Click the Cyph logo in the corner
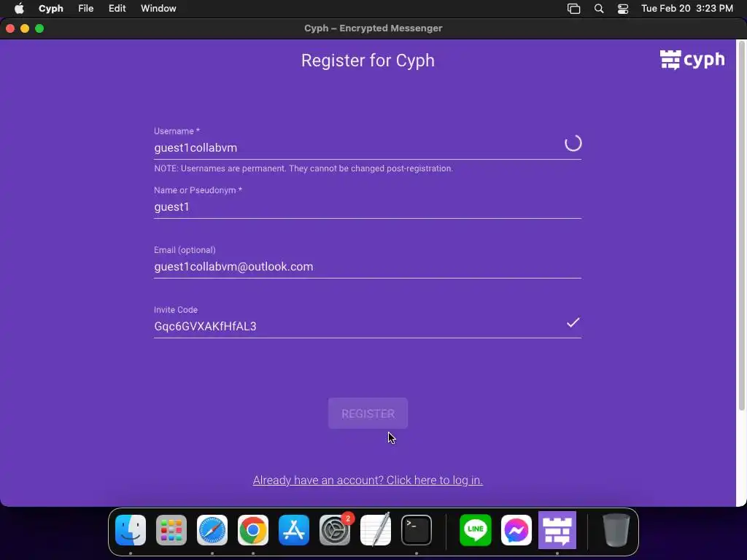 pos(692,60)
